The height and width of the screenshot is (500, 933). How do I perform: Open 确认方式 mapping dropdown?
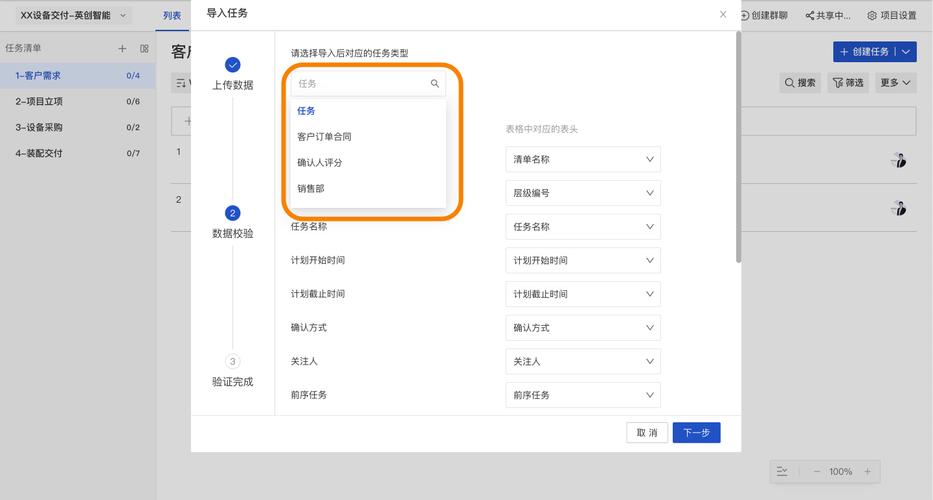click(583, 327)
